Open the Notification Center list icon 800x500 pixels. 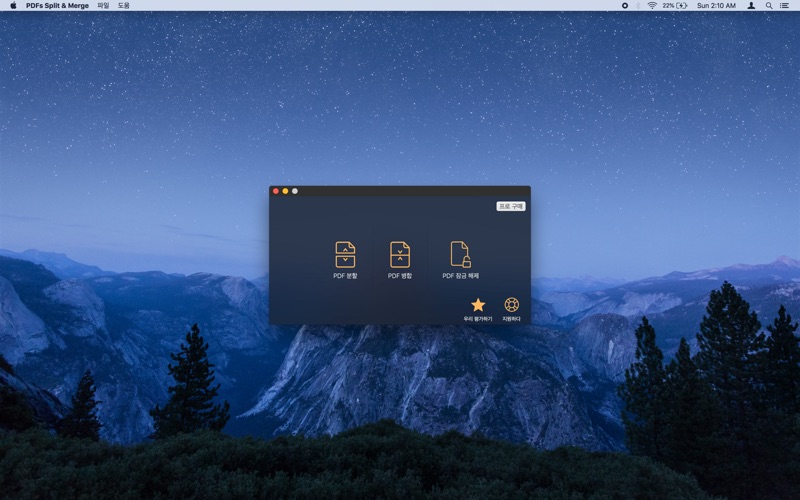tap(785, 6)
